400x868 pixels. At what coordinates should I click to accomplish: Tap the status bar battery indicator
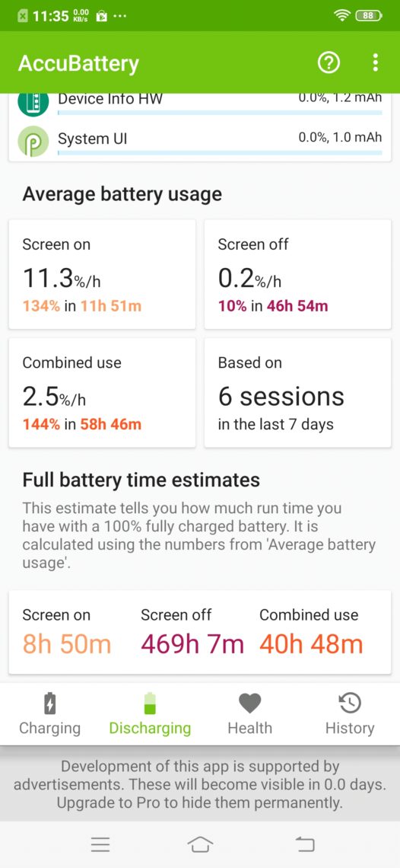[369, 16]
